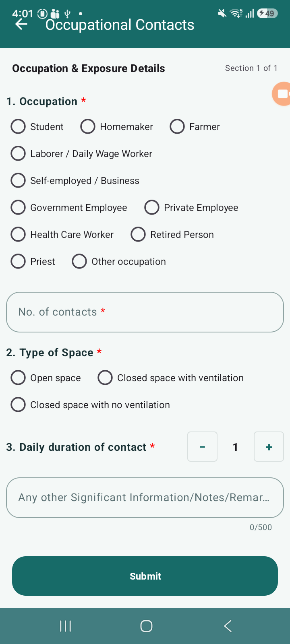Image resolution: width=290 pixels, height=644 pixels.
Task: Tap the minus button for daily duration
Action: click(202, 447)
